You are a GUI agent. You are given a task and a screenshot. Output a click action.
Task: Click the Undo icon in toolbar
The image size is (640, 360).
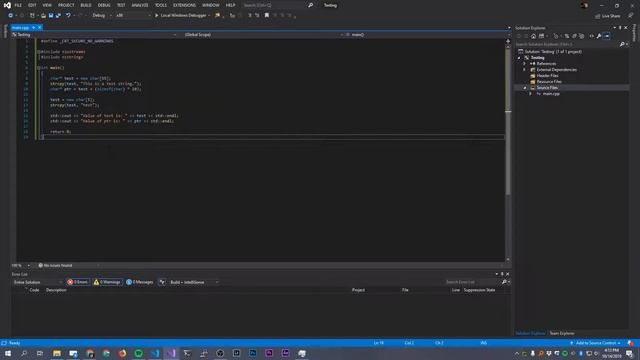point(68,16)
